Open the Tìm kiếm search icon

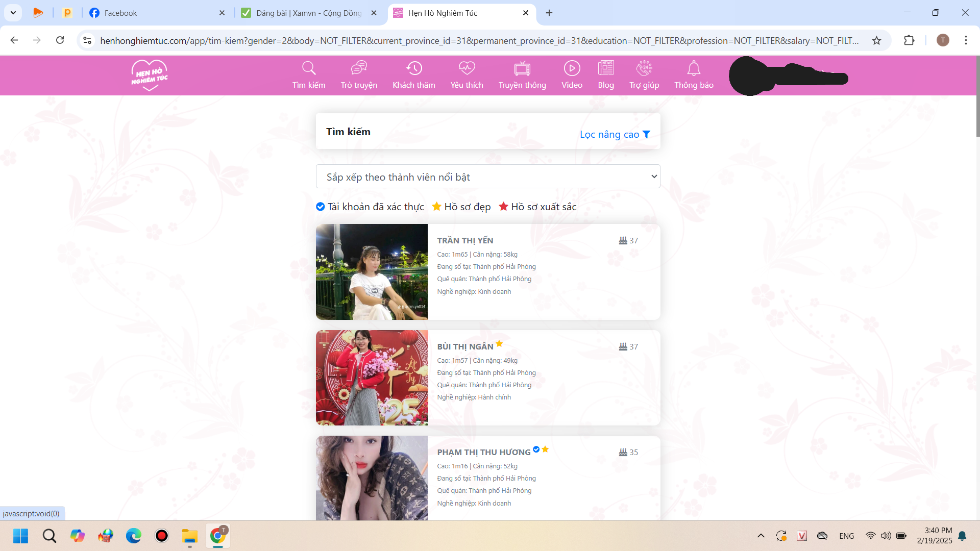[x=309, y=68]
